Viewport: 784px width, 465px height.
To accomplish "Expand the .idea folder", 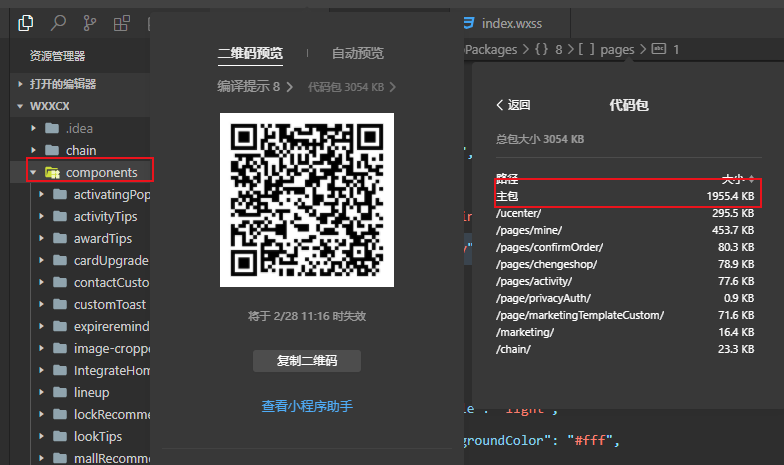I will click(33, 128).
